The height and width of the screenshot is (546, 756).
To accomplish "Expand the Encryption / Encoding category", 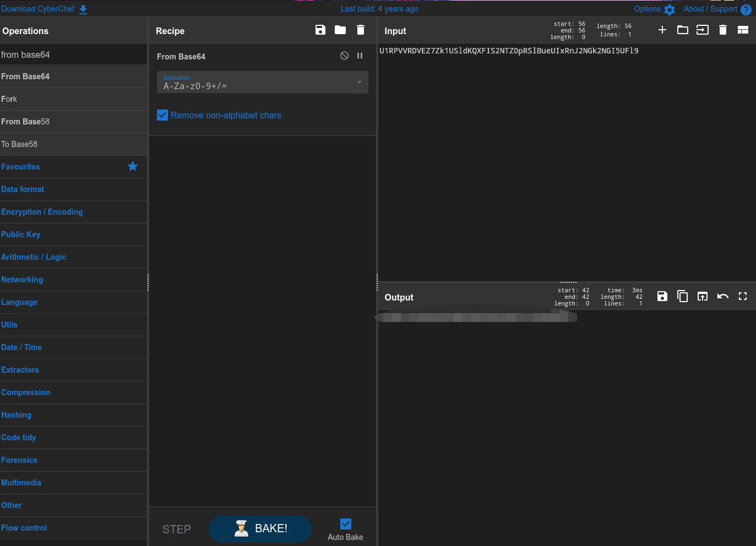I will 42,212.
